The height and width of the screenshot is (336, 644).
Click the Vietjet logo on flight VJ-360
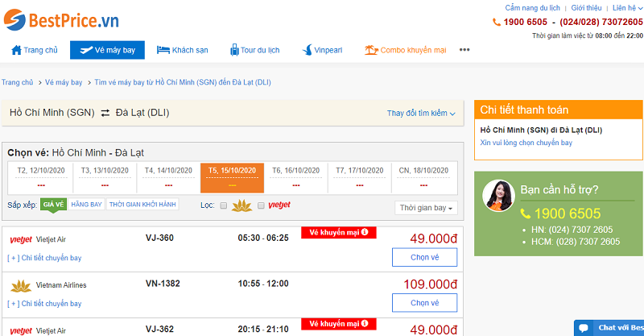coord(21,240)
